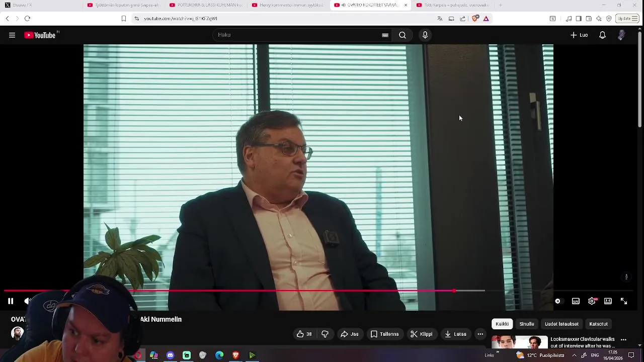Open browser Update menu
The image size is (644, 362).
[x=627, y=19]
